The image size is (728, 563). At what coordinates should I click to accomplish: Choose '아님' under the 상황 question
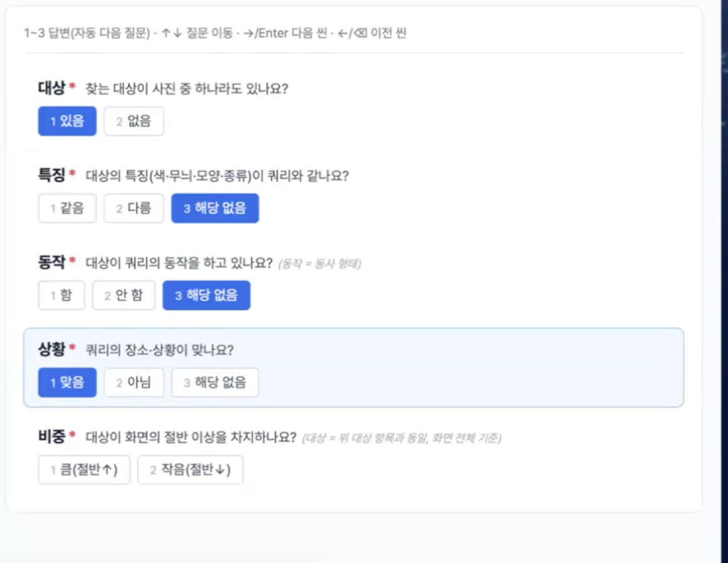[134, 383]
